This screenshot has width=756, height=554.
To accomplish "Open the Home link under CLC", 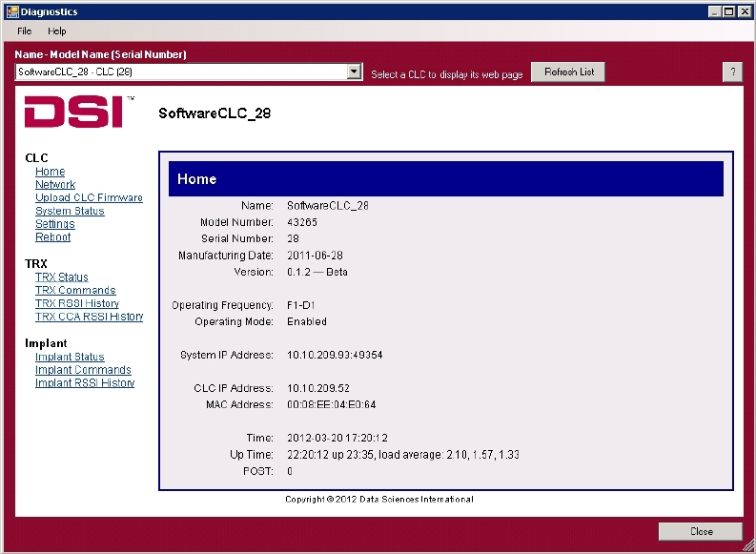I will (x=51, y=172).
